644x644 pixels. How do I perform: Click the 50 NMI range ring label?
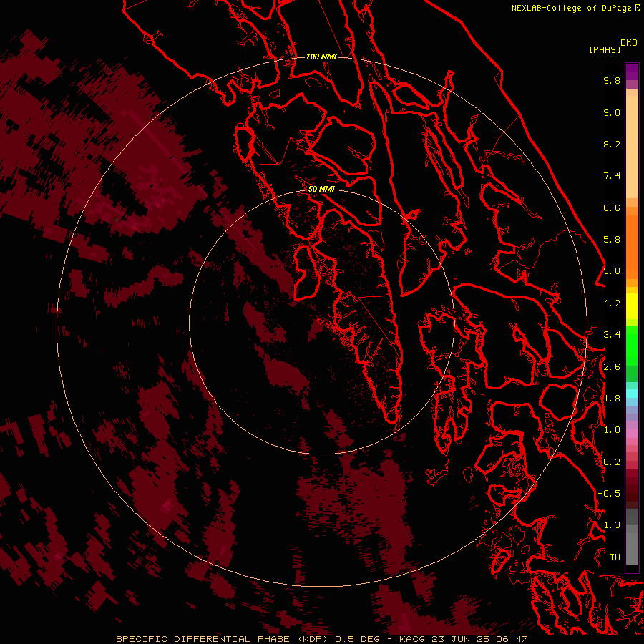321,189
